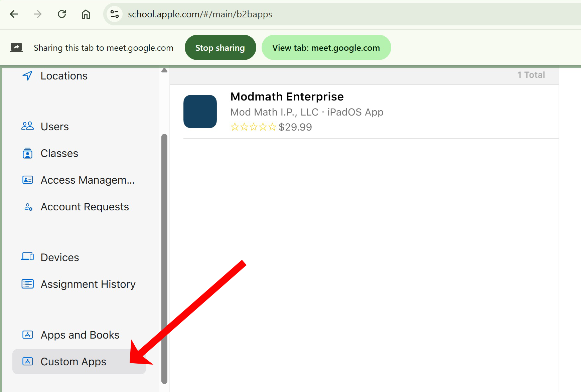Click the sidebar scroll-up arrow

coord(164,70)
